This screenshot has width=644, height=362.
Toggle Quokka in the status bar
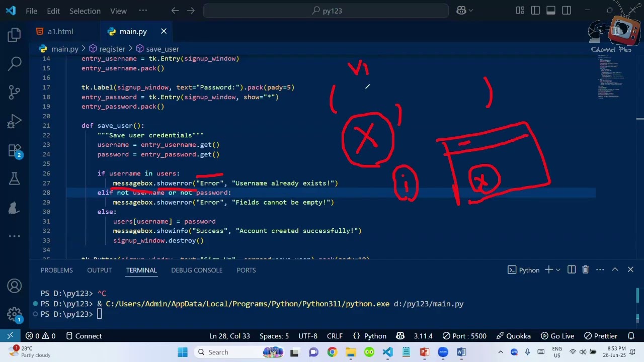point(514,336)
